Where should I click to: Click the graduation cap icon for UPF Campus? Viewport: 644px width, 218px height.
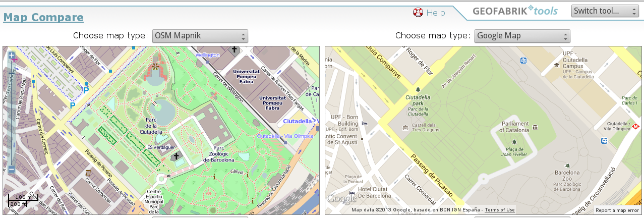tap(556, 65)
